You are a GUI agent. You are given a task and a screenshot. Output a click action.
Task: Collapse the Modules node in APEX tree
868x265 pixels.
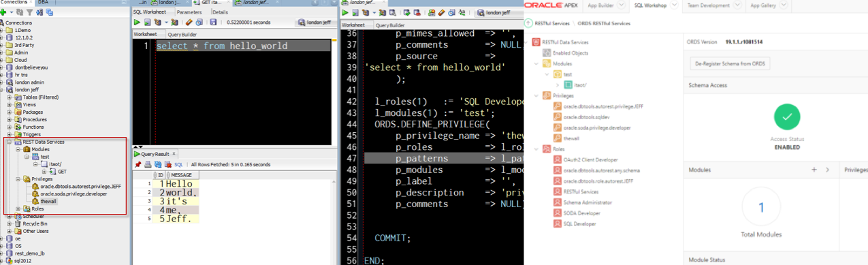(x=537, y=63)
